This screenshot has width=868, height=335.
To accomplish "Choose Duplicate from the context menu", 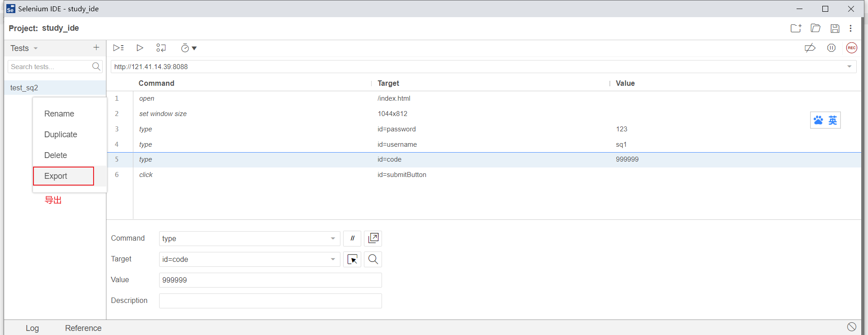I will [61, 135].
